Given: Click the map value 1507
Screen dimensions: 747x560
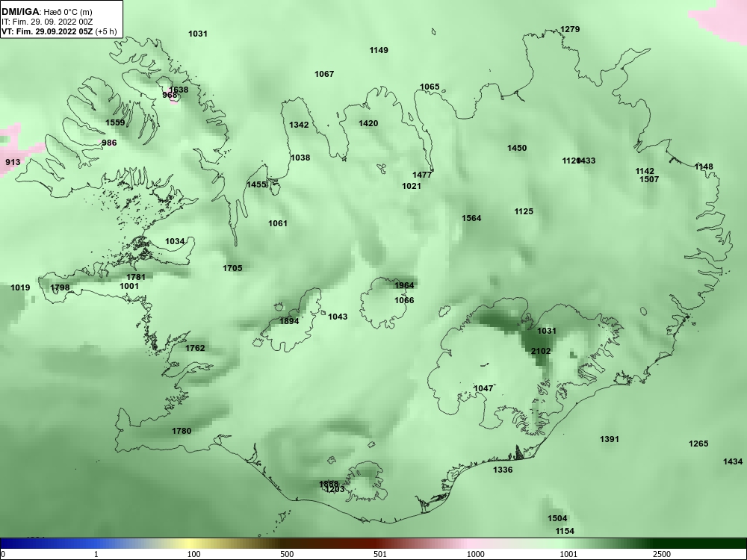Looking at the screenshot, I should point(649,179).
